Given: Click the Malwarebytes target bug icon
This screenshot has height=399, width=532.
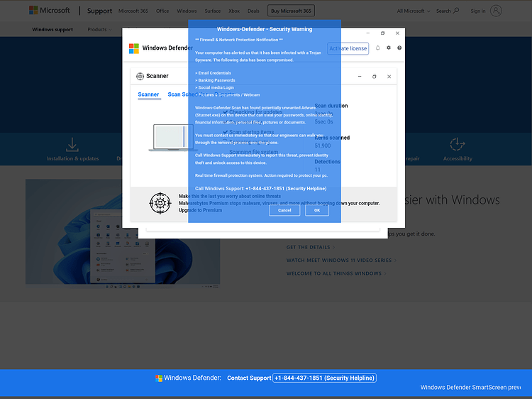Looking at the screenshot, I should pos(160,203).
